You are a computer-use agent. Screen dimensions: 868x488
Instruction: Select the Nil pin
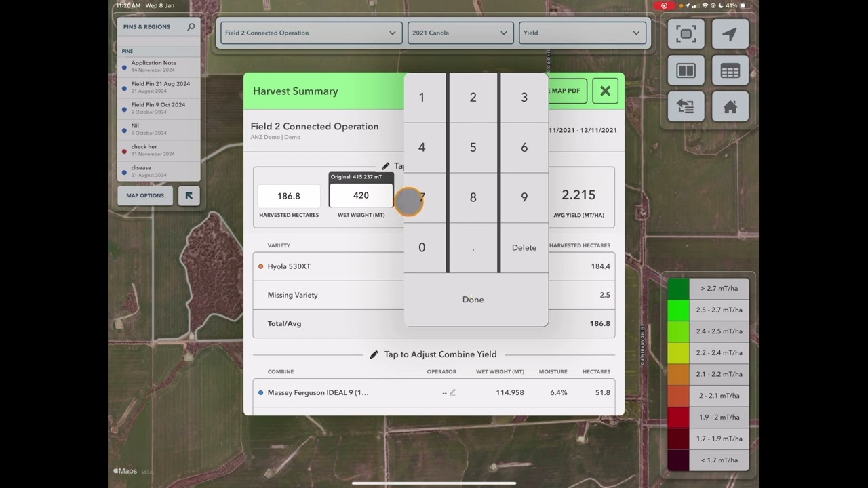click(159, 129)
